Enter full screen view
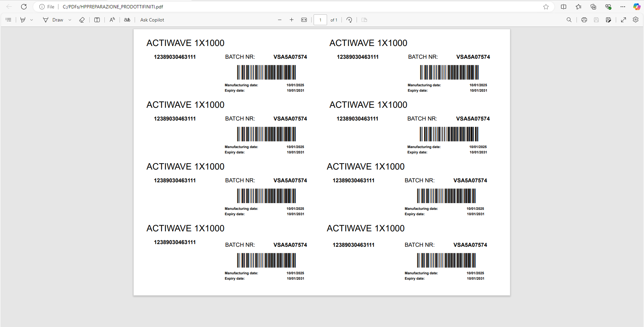This screenshot has height=327, width=644. 624,20
